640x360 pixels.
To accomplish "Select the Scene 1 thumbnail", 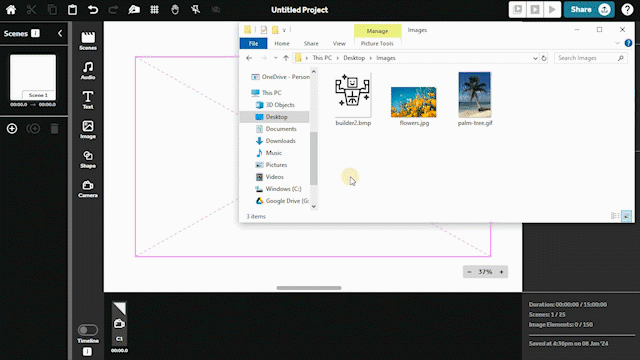I will (x=33, y=78).
